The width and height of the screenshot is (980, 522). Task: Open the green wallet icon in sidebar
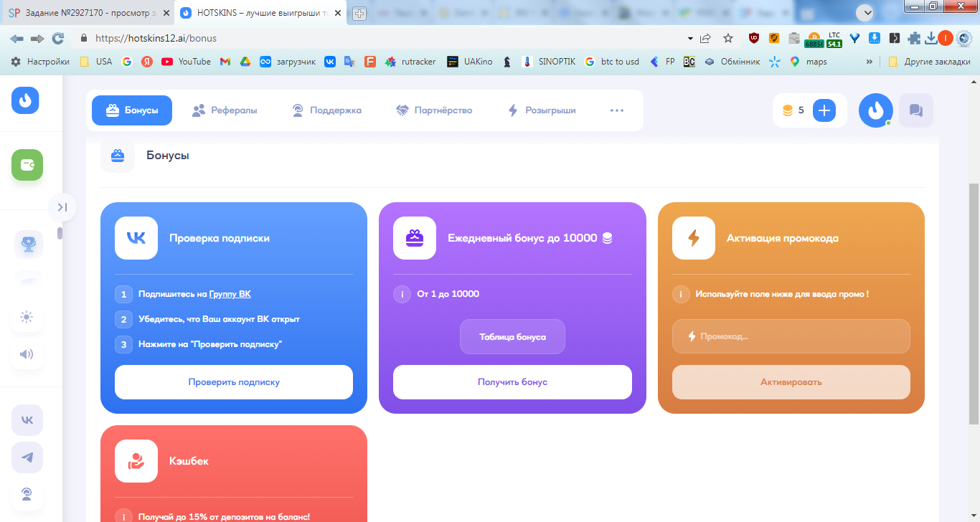pos(27,165)
